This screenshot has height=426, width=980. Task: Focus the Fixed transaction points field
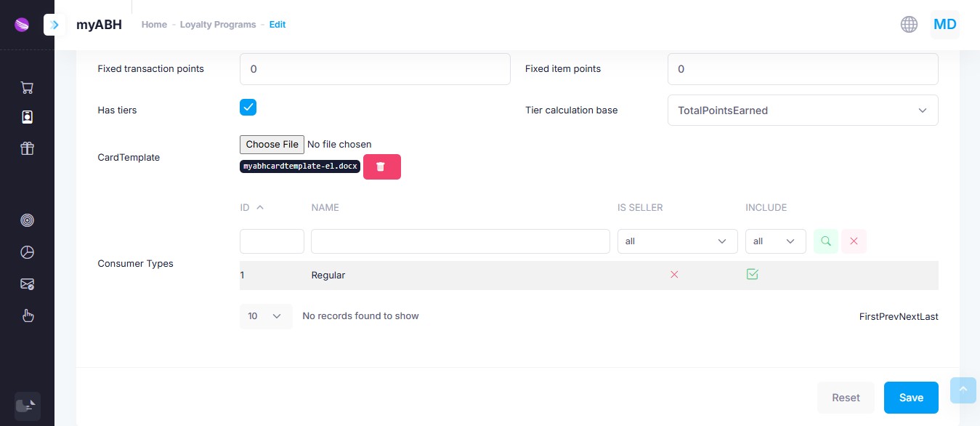(375, 69)
